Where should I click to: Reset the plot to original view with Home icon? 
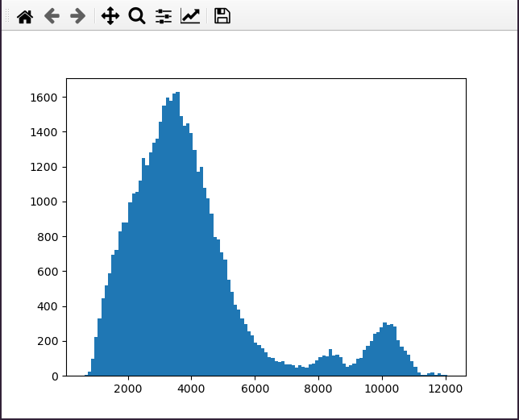pyautogui.click(x=25, y=16)
